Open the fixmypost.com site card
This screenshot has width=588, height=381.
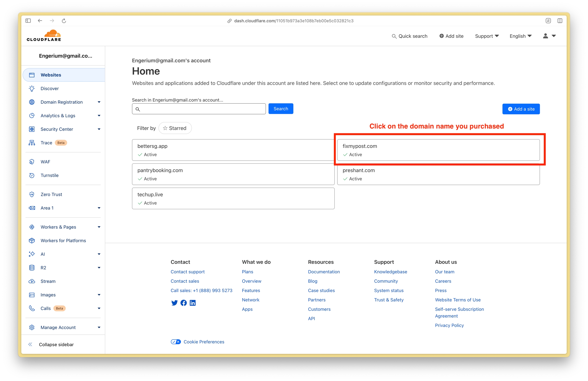click(x=438, y=150)
